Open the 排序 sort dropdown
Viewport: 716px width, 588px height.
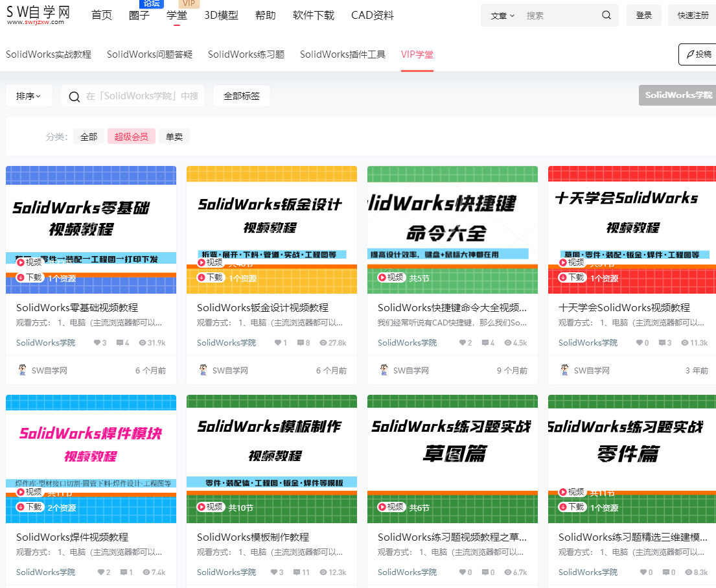click(x=29, y=96)
